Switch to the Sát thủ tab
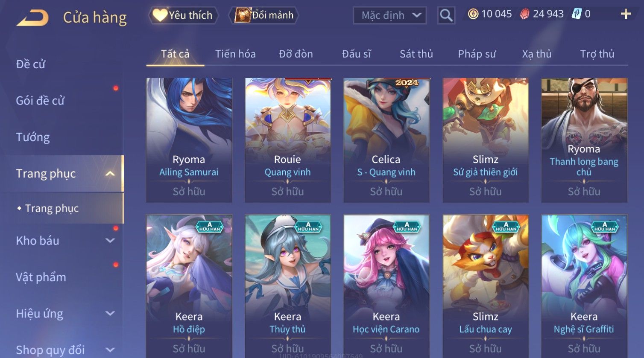The width and height of the screenshot is (644, 358). pyautogui.click(x=416, y=54)
